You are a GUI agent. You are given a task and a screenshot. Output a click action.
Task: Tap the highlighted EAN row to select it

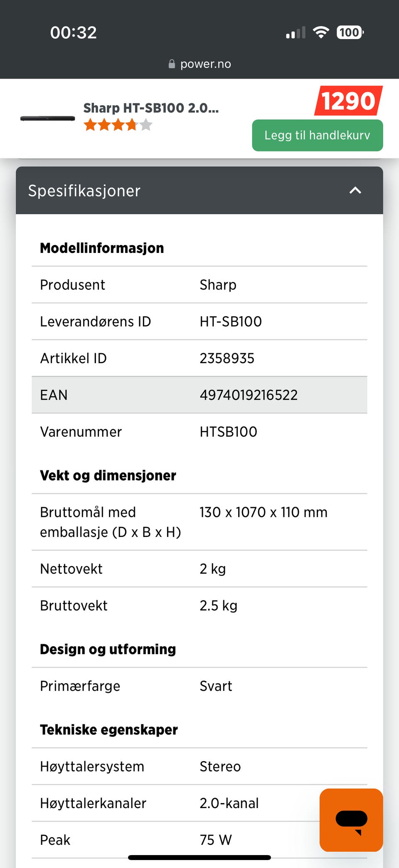[199, 395]
